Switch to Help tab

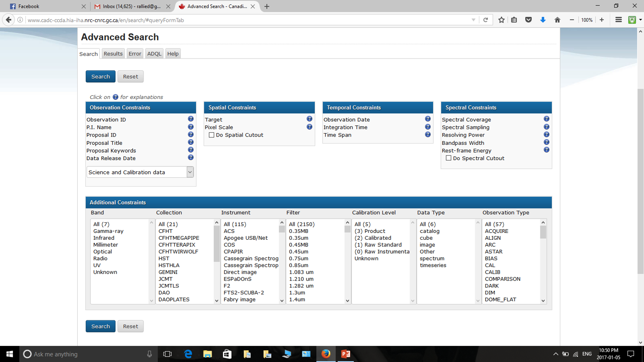pyautogui.click(x=173, y=54)
